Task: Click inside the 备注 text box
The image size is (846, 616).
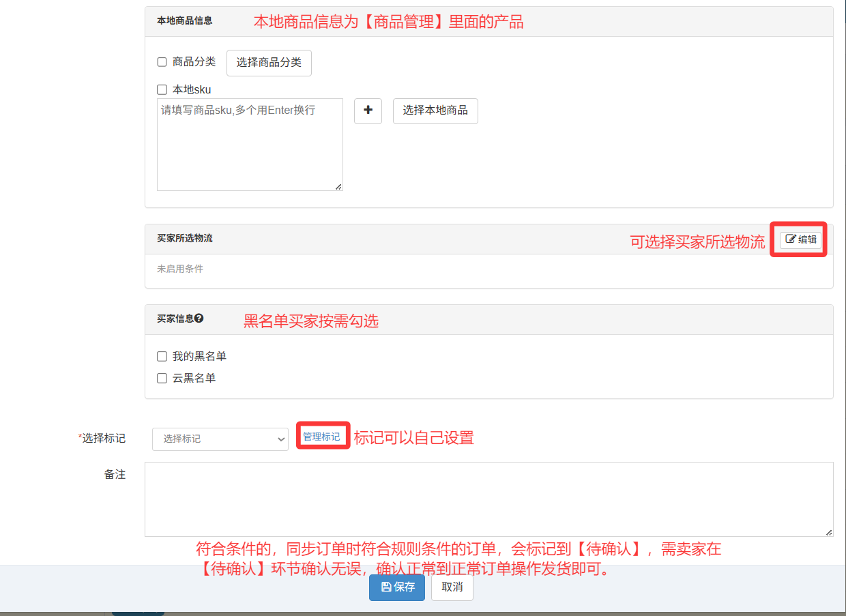Action: point(488,499)
